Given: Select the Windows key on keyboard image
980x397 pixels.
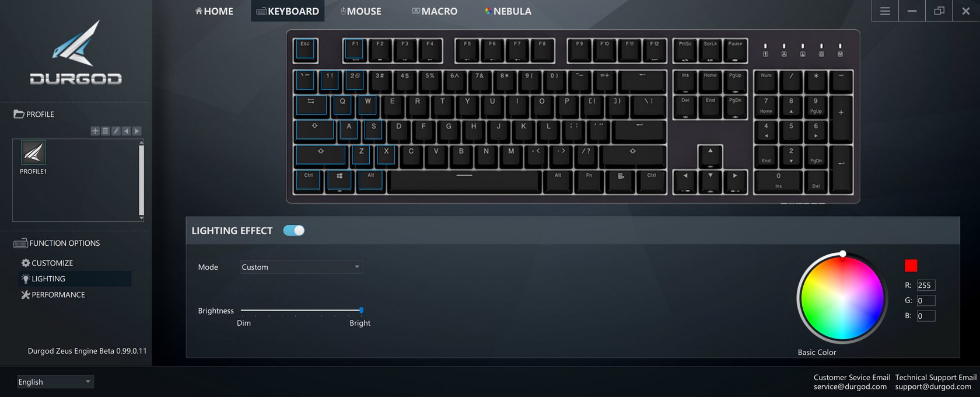Looking at the screenshot, I should [x=339, y=180].
